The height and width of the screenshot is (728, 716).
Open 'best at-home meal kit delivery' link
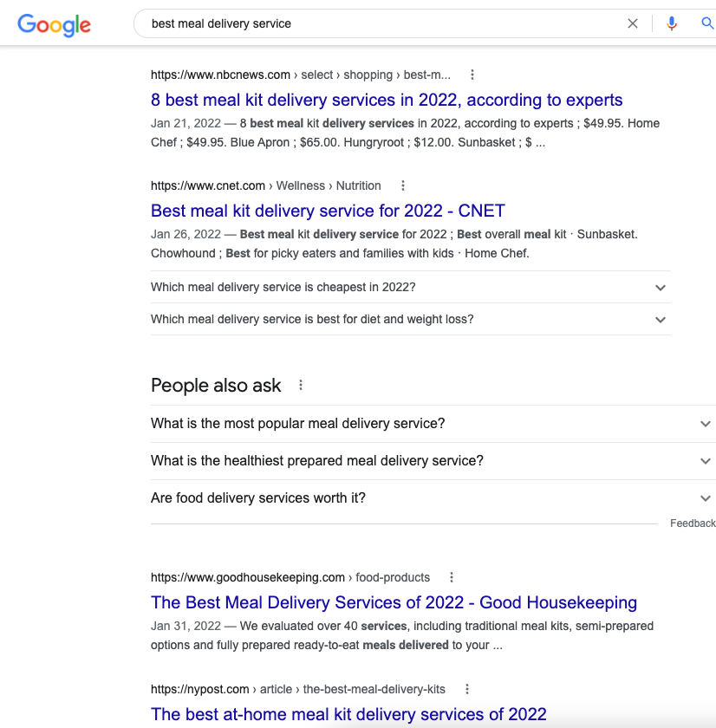348,714
